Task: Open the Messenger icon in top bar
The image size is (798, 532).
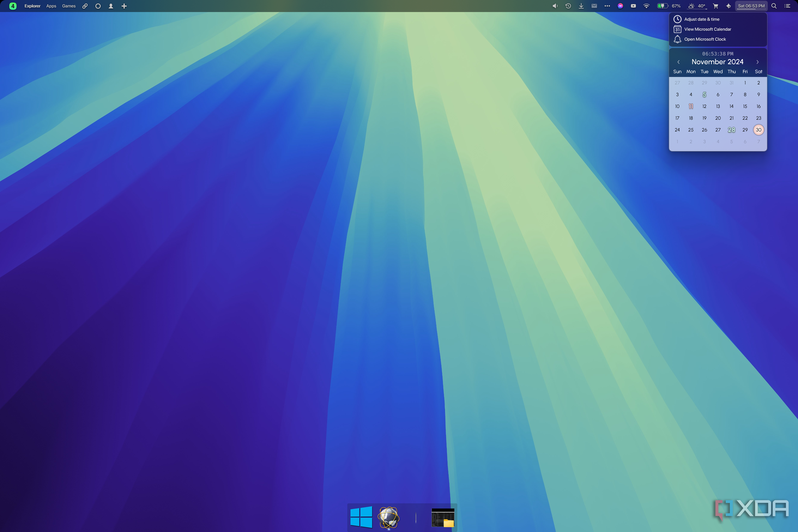Action: click(620, 6)
